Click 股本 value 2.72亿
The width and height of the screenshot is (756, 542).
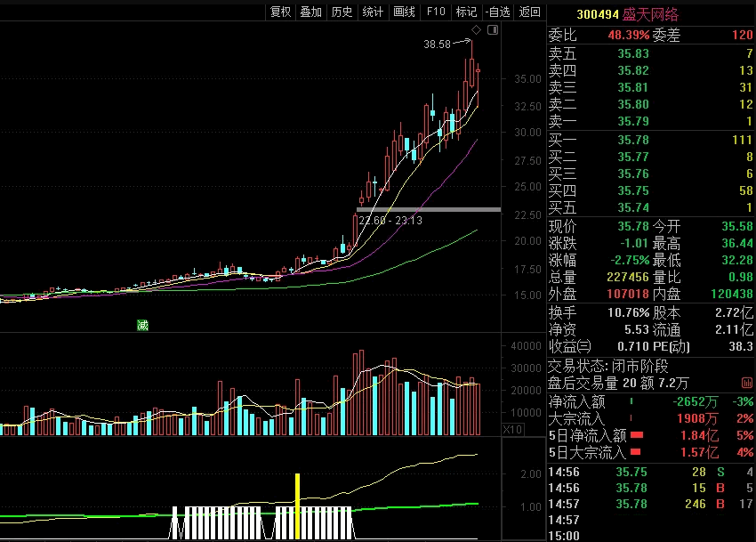click(x=735, y=312)
